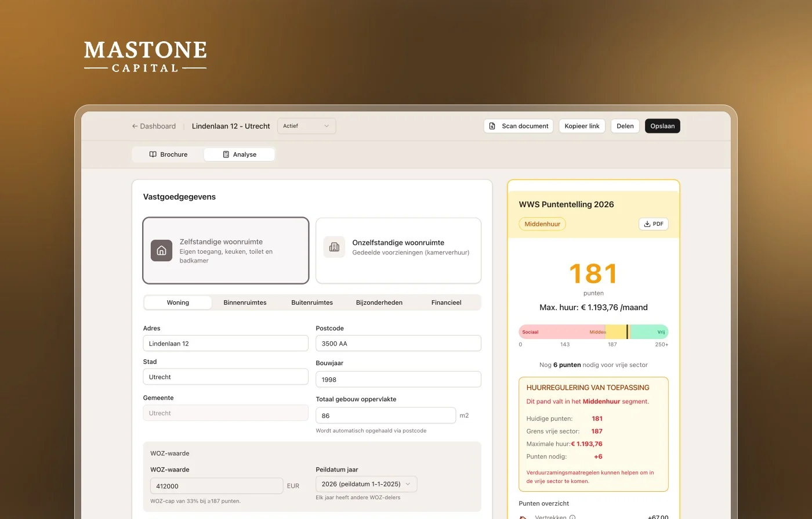Click the 'Vastgoedgegevens' heading
812x519 pixels.
click(x=179, y=197)
